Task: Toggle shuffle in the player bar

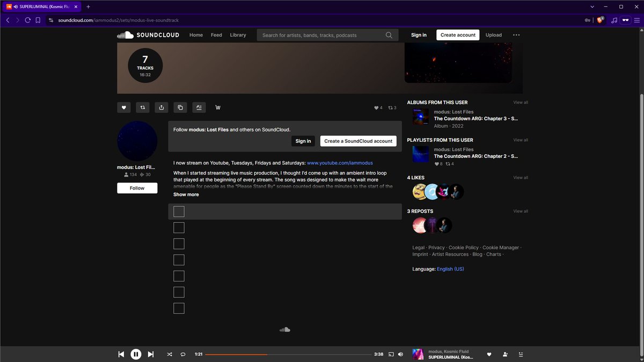Action: coord(170,354)
